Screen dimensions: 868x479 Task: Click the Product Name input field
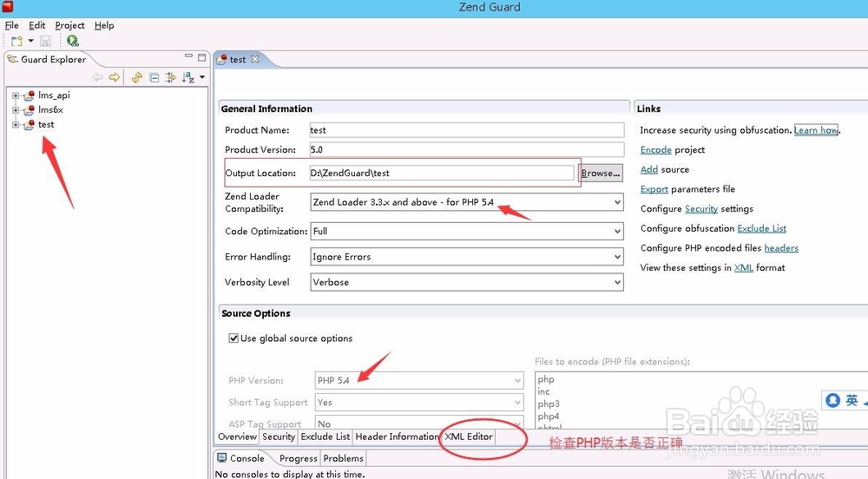467,130
